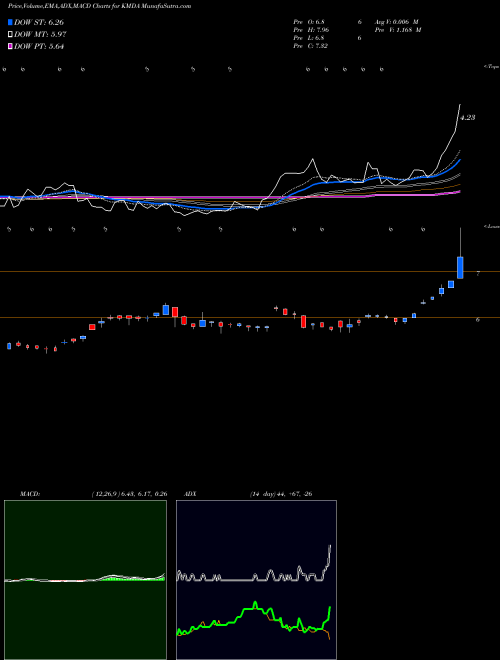
Task: Click the '<Lows' marker label
Action: click(492, 226)
